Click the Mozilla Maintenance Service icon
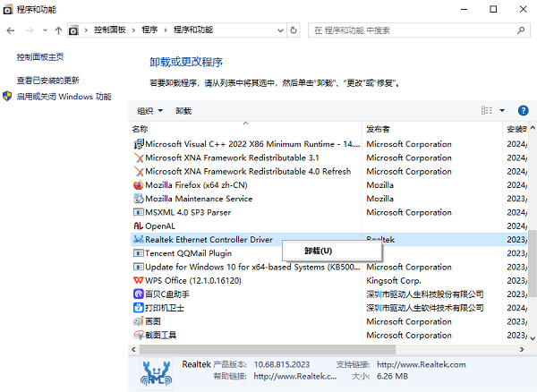This screenshot has width=537, height=392. [x=139, y=199]
